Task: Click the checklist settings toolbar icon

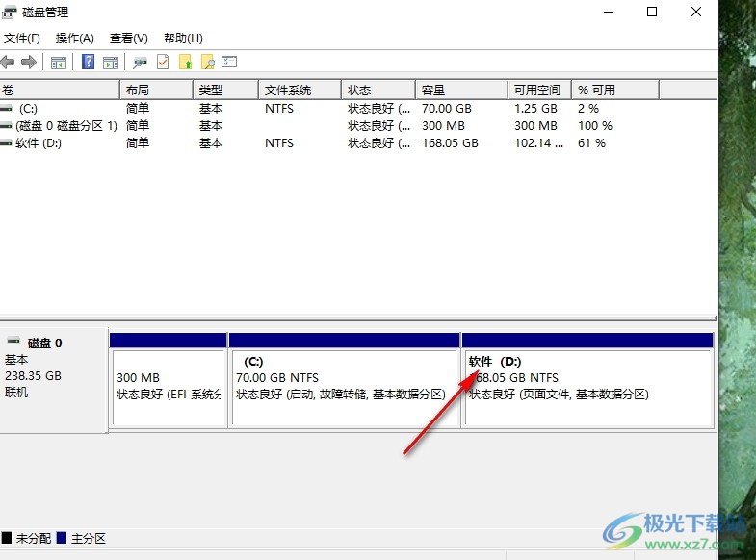Action: [x=229, y=62]
